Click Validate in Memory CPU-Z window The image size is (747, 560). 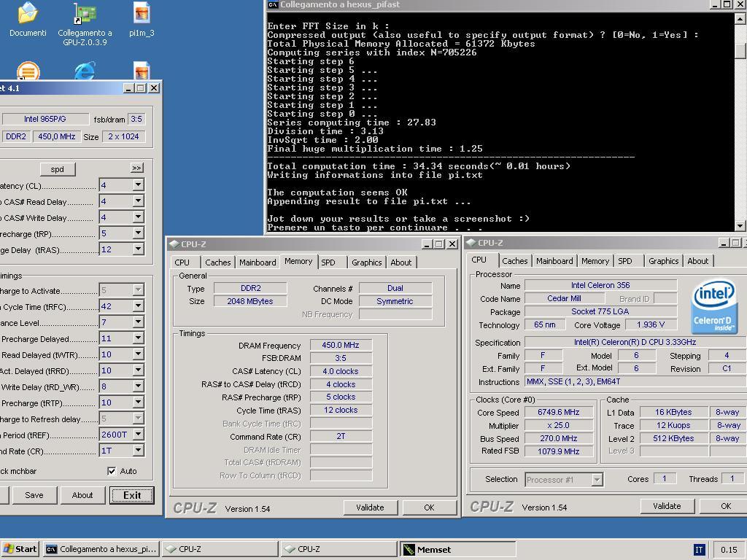370,507
